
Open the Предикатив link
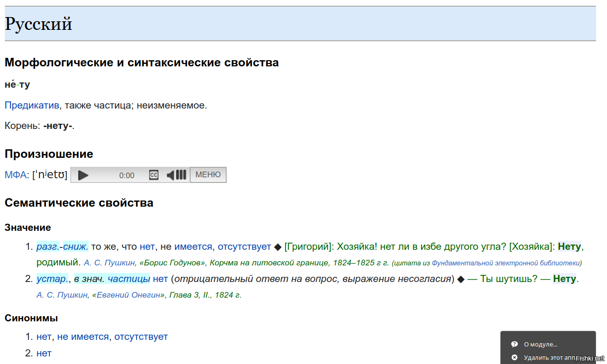32,105
